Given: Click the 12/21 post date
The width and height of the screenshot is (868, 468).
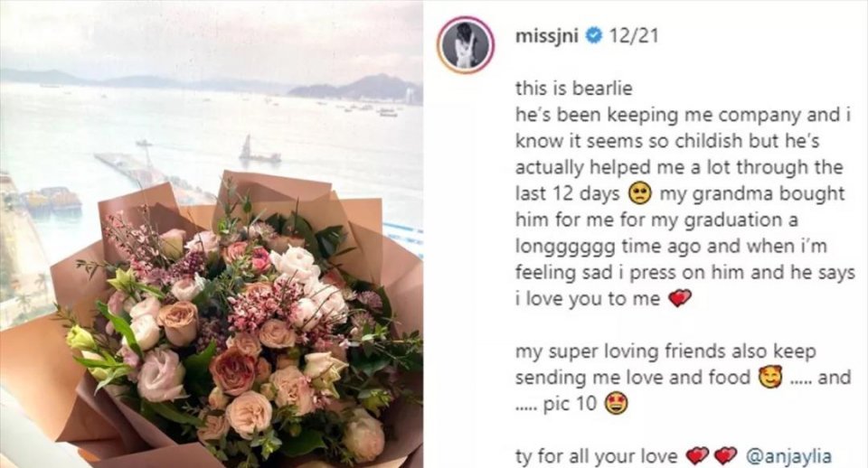Looking at the screenshot, I should tap(634, 36).
